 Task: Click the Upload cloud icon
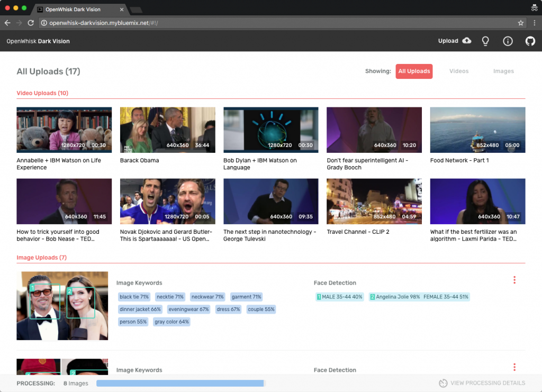(467, 40)
